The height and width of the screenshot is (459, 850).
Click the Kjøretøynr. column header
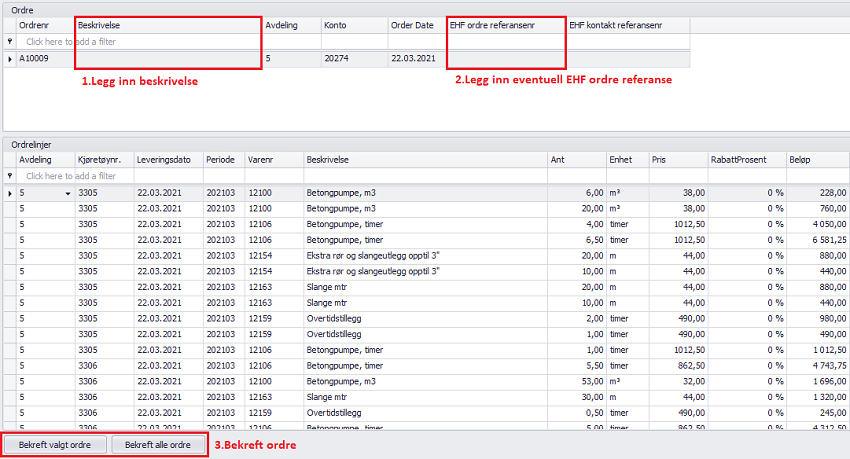[103, 159]
